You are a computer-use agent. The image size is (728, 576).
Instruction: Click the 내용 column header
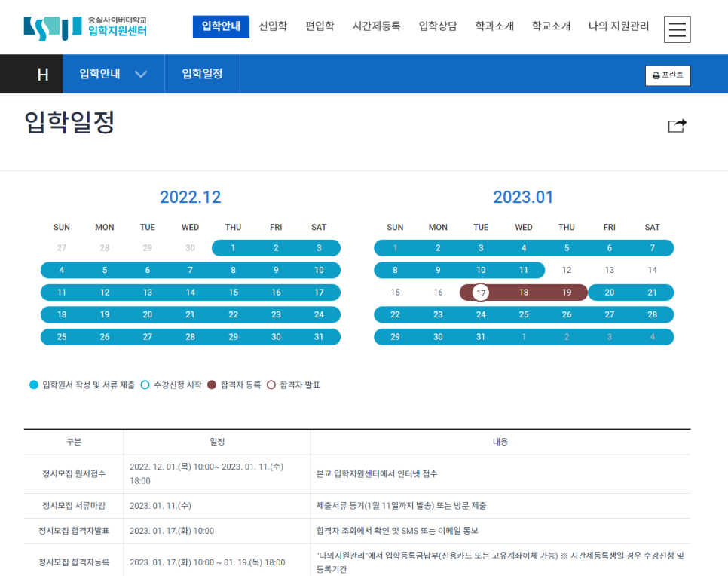[x=500, y=442]
